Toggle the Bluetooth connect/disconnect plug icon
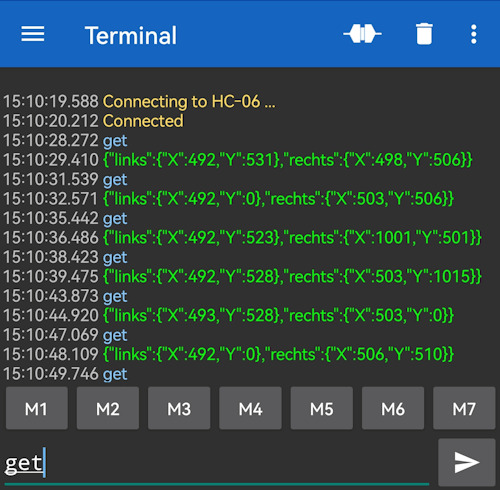The width and height of the screenshot is (500, 490). [x=362, y=34]
